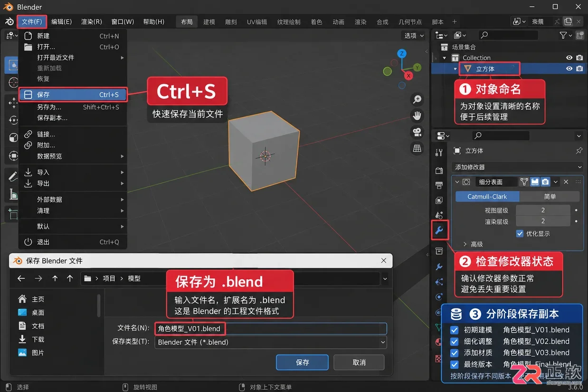Screen dimensions: 588x392
Task: Open the View Layer properties tab icon
Action: pyautogui.click(x=439, y=201)
